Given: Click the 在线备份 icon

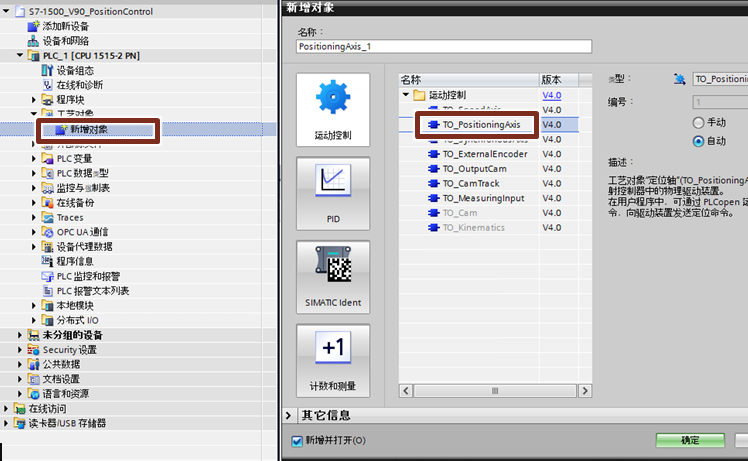Looking at the screenshot, I should (47, 203).
